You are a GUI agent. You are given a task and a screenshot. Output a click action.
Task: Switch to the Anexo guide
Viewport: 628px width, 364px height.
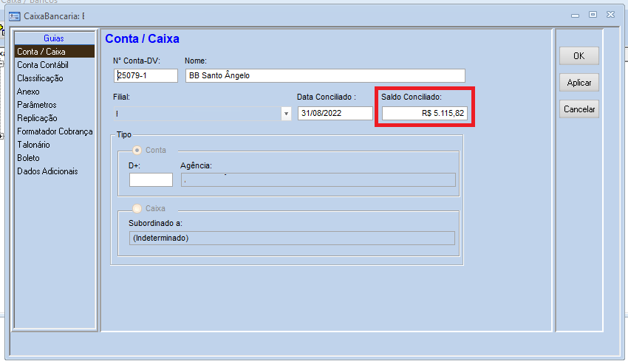click(x=28, y=92)
